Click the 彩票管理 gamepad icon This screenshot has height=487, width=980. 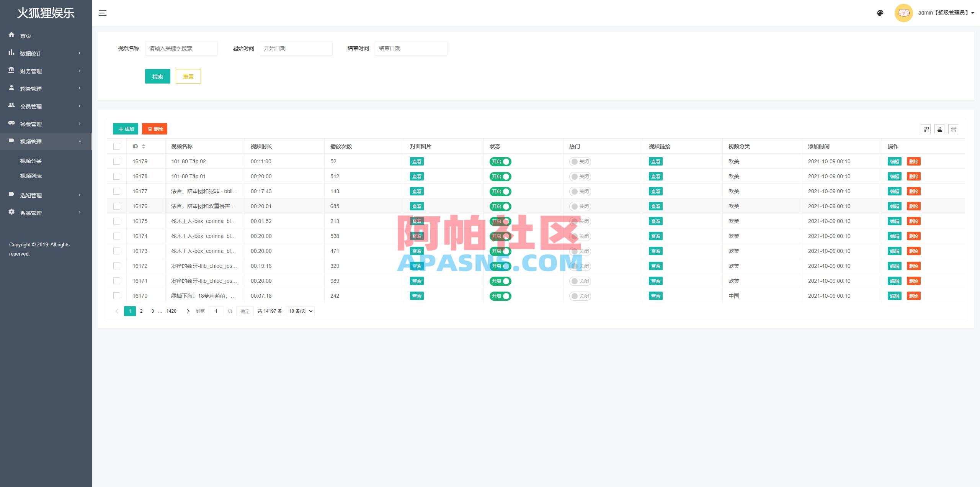11,123
